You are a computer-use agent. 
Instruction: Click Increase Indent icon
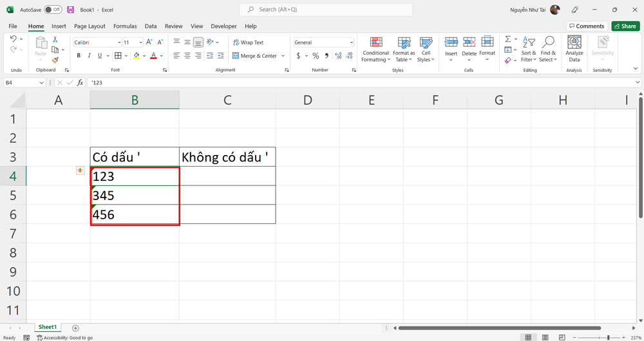(x=220, y=55)
